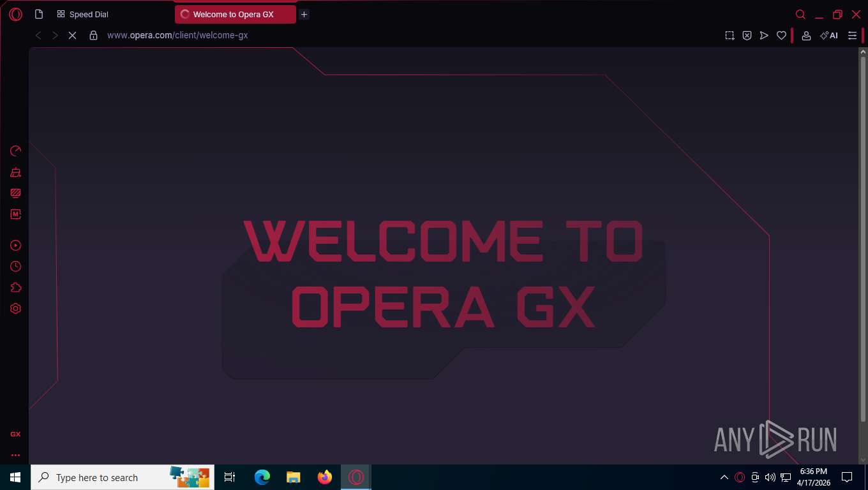Open GX Cleaner in sidebar
Screen dimensions: 868x490
[15, 172]
